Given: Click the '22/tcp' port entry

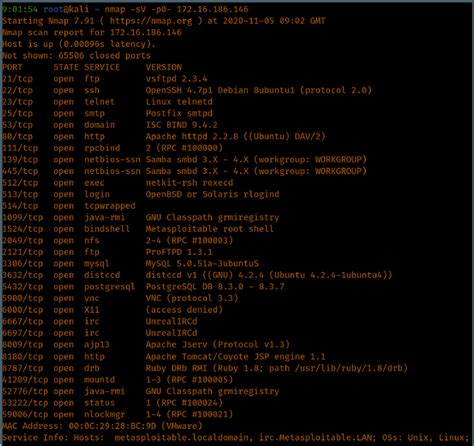Looking at the screenshot, I should click(x=17, y=90).
